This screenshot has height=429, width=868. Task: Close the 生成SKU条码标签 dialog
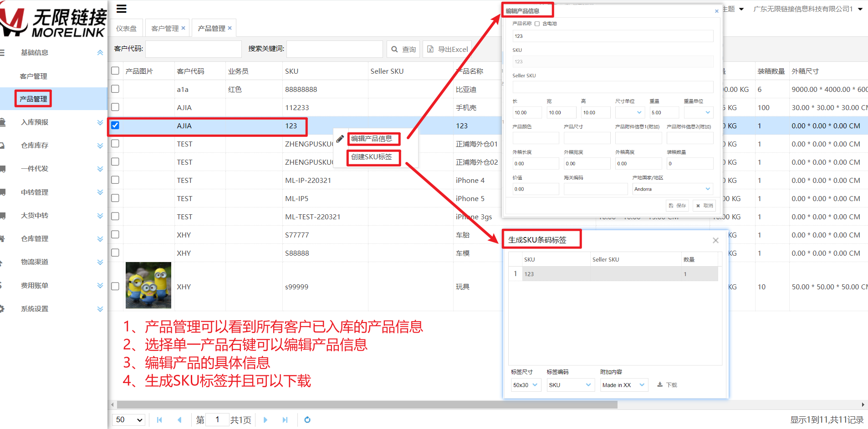(x=715, y=240)
